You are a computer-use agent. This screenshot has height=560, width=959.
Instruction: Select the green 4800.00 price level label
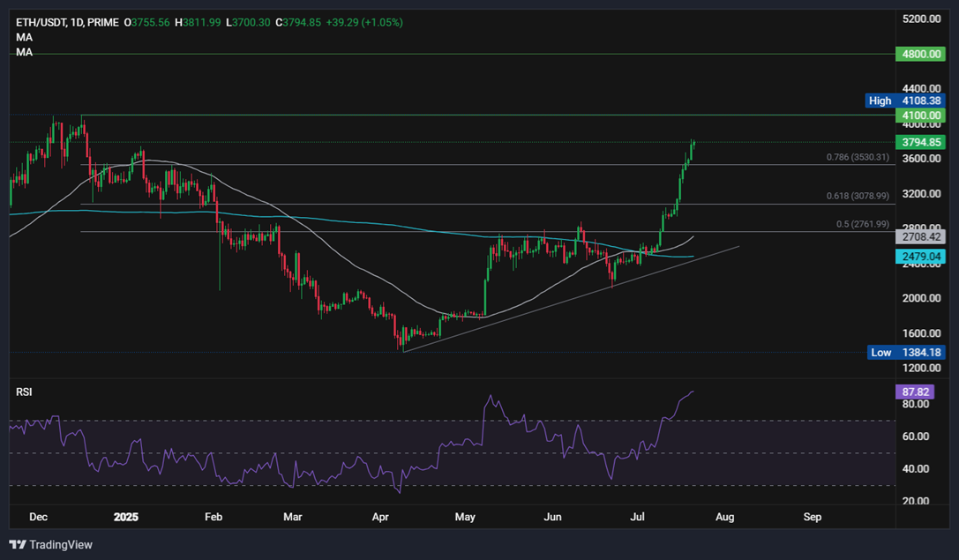pos(920,54)
